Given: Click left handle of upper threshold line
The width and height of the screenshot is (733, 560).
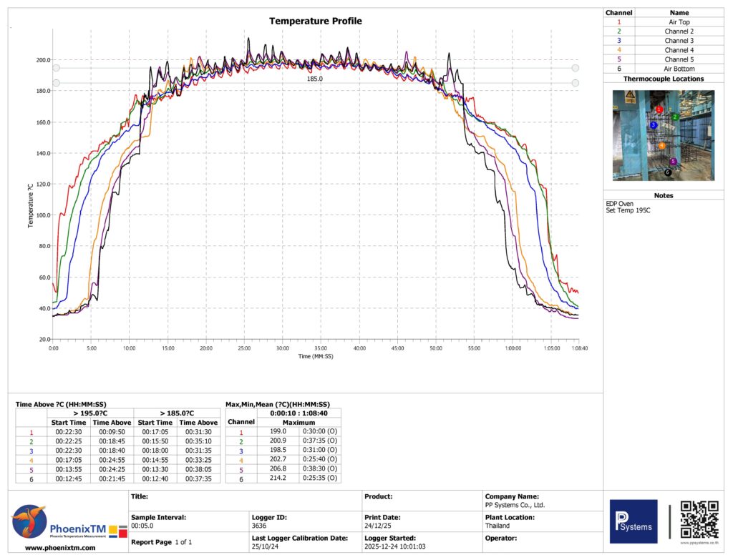Looking at the screenshot, I should [56, 68].
